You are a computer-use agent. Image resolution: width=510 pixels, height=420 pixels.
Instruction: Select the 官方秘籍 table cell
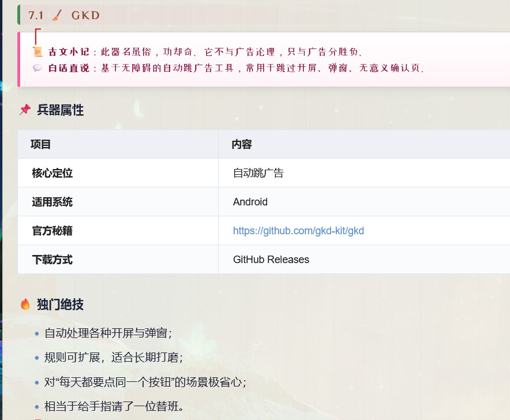(x=118, y=231)
